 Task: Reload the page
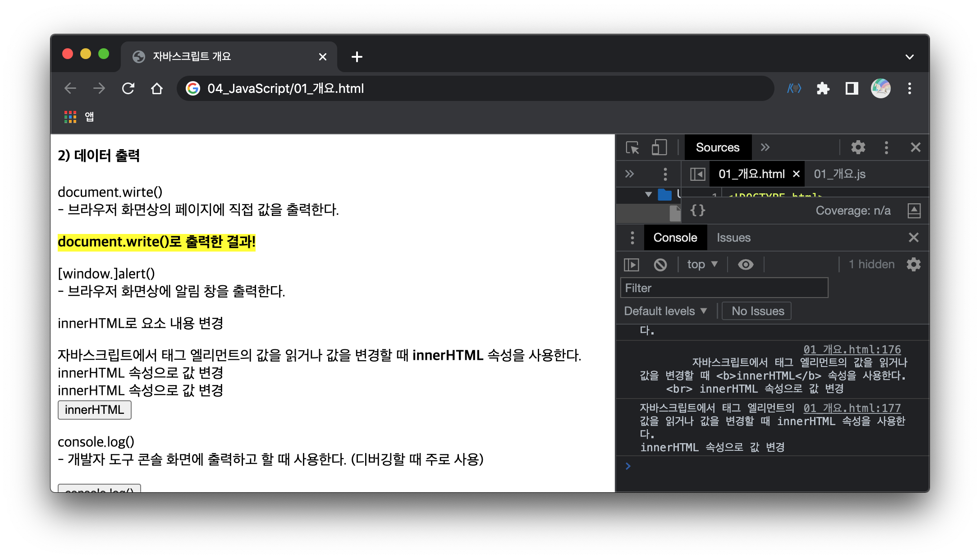(128, 88)
